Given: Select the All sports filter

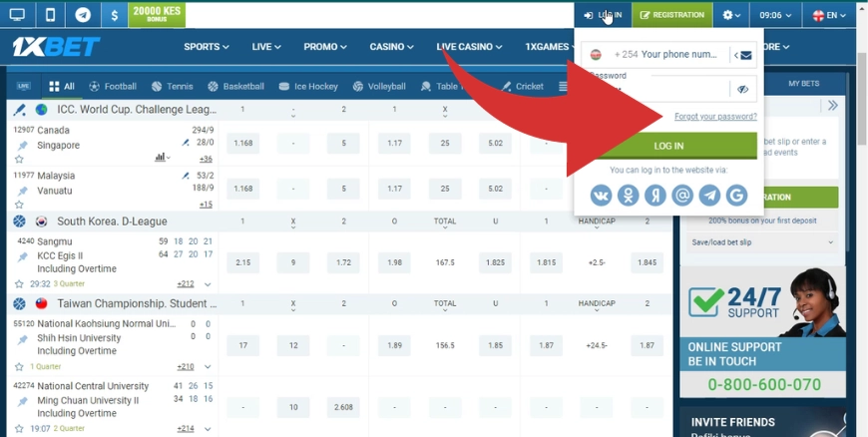Looking at the screenshot, I should click(62, 87).
